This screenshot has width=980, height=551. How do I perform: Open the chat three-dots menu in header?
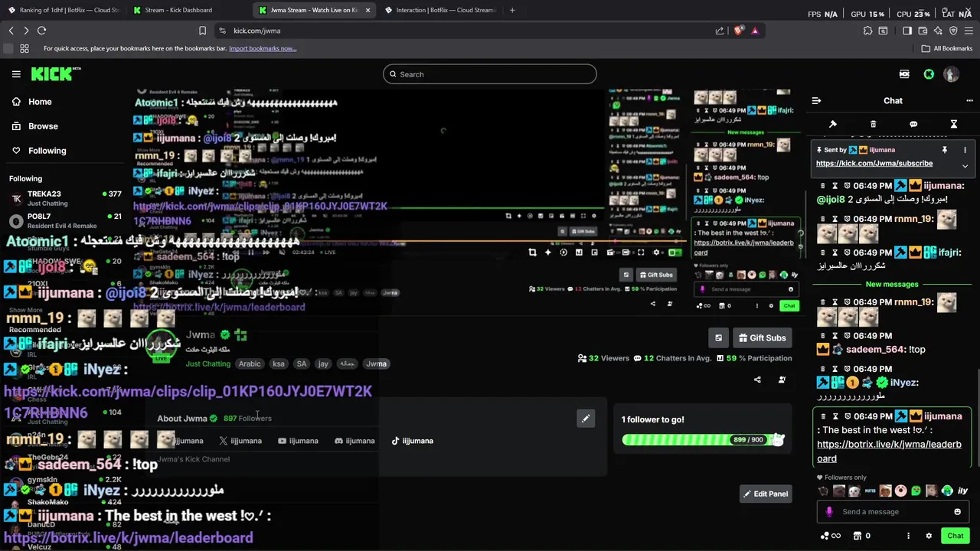969,100
